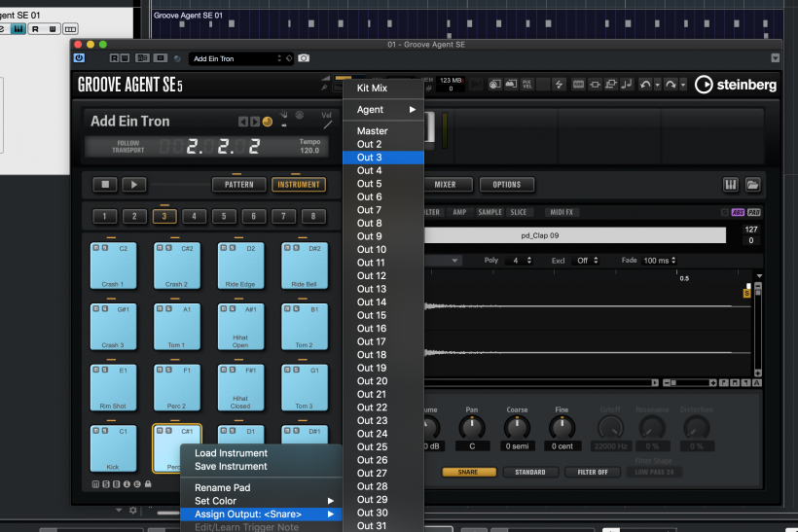Trigger the Kick pad (C1)

pyautogui.click(x=114, y=448)
